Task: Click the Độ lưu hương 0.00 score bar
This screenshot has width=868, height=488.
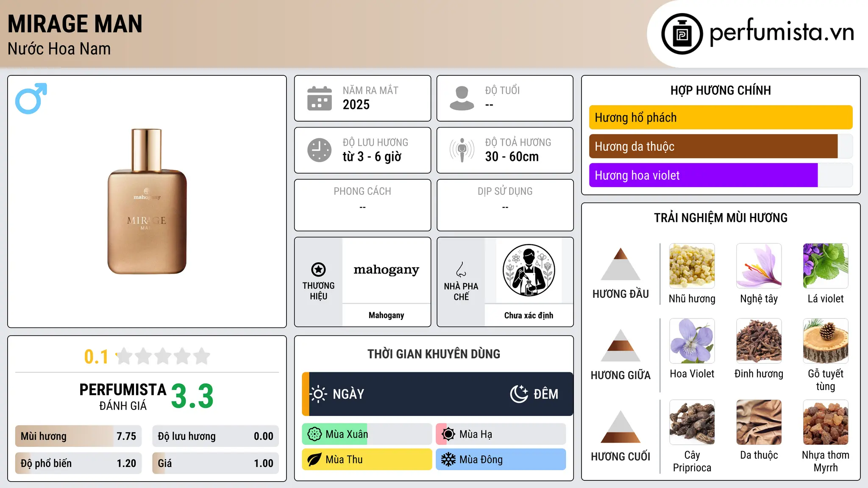Action: (x=216, y=436)
